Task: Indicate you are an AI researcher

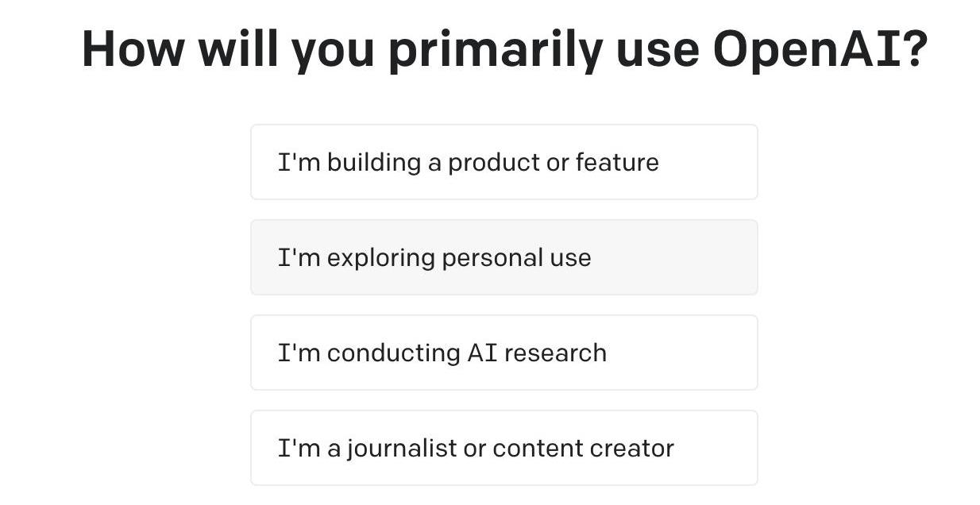Action: (504, 353)
